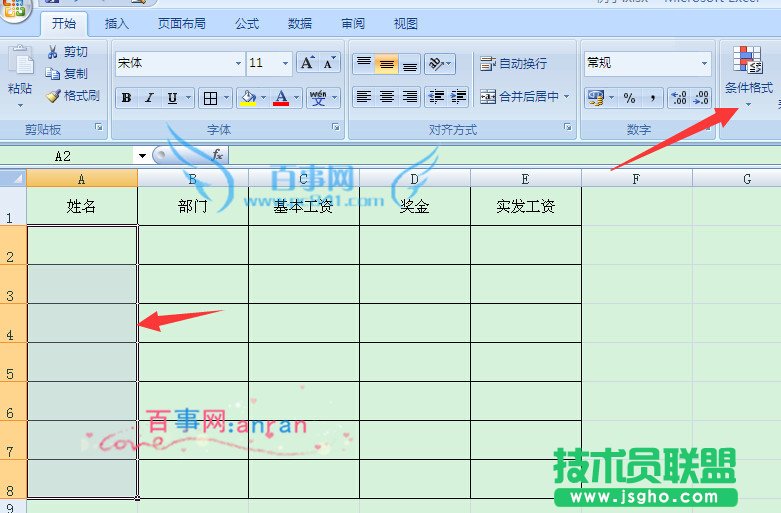Image resolution: width=781 pixels, height=513 pixels.
Task: Expand the underline style dropdown arrow
Action: coord(188,98)
